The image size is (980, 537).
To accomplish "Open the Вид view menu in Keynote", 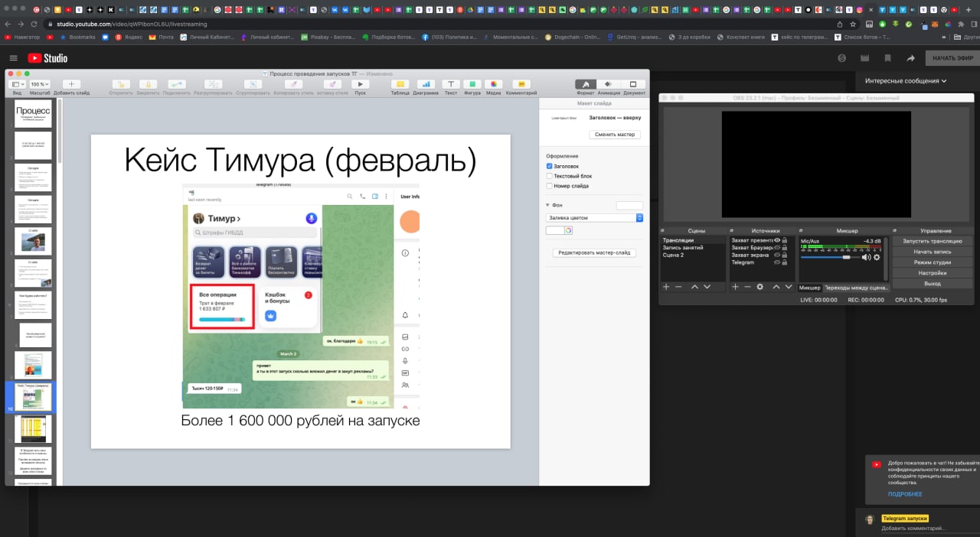I will [x=17, y=84].
